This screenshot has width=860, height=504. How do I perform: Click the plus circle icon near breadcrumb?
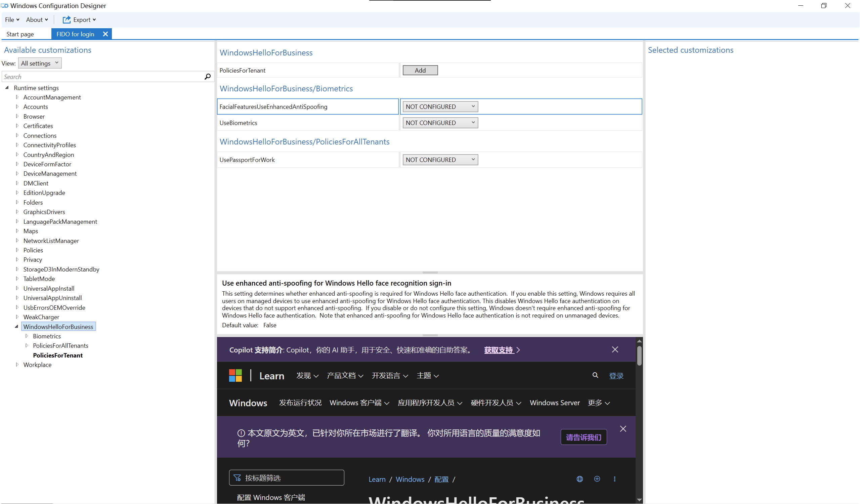[x=597, y=479]
